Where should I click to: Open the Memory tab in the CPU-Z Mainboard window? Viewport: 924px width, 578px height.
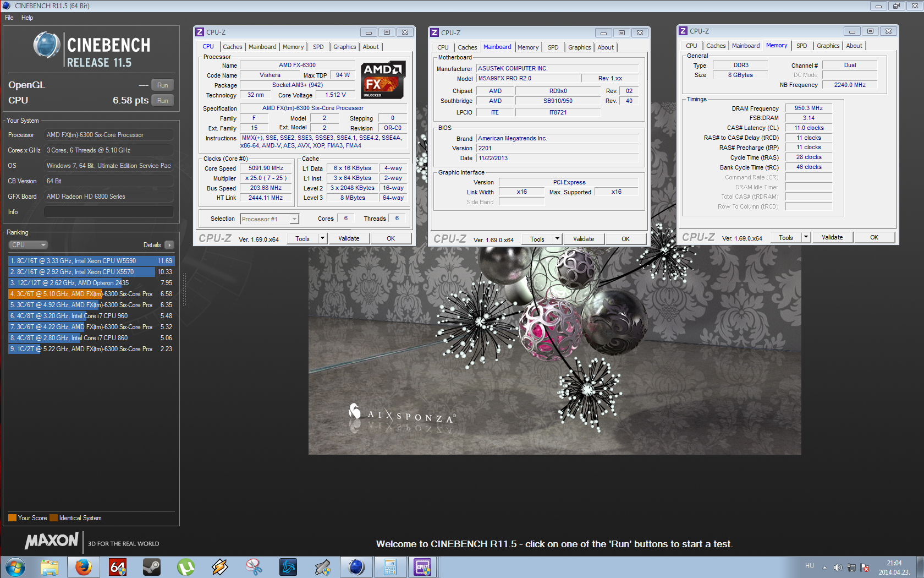pyautogui.click(x=528, y=47)
